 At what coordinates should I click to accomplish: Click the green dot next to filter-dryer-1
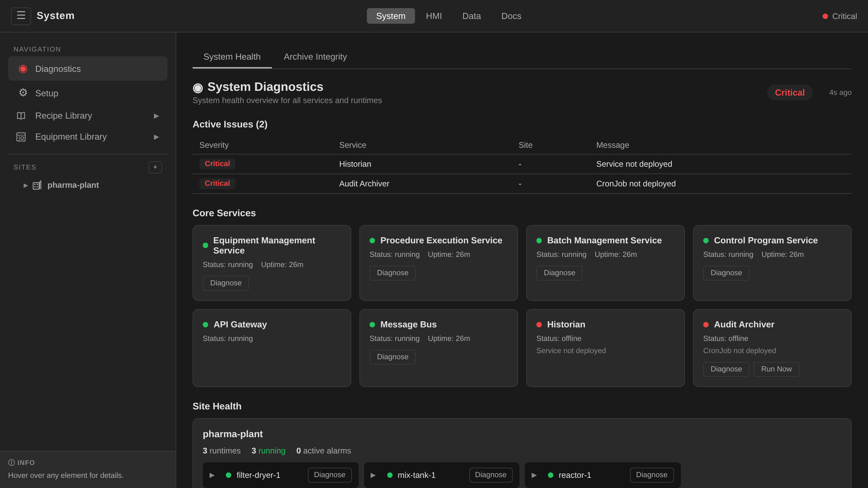pos(229,475)
